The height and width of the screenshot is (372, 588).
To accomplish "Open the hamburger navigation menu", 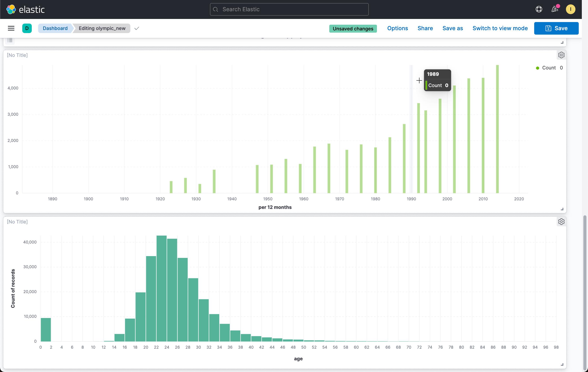I will click(x=11, y=28).
